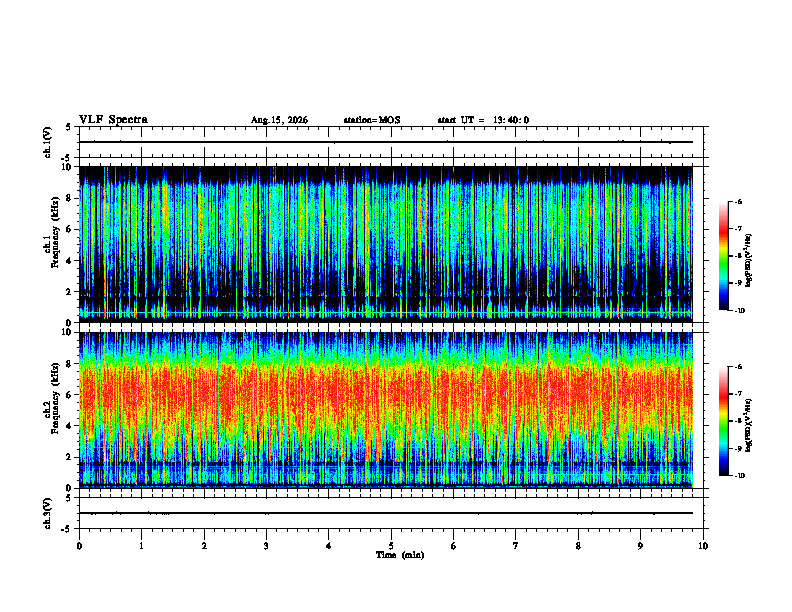Screen dimensions: 792x612
Task: Click time axis tick label "9"
Action: click(640, 546)
